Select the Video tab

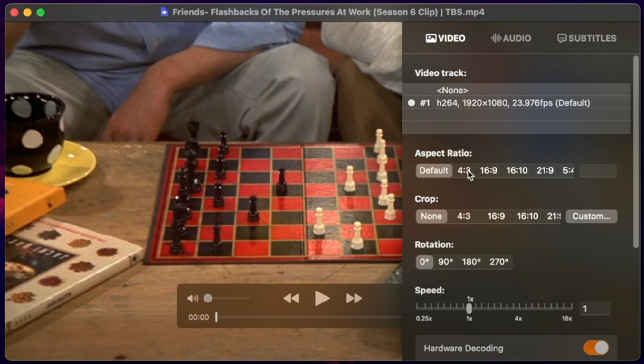point(445,38)
